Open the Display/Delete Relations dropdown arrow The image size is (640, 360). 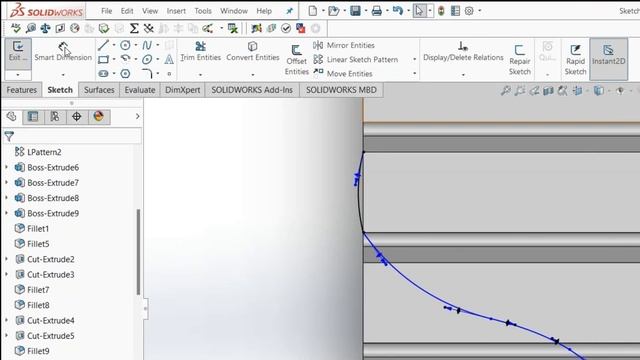(x=463, y=75)
